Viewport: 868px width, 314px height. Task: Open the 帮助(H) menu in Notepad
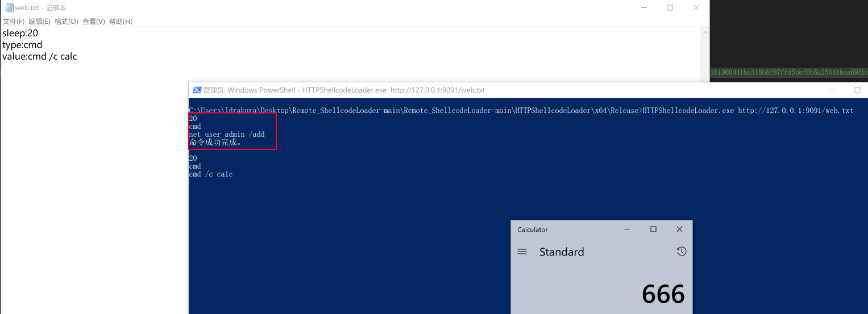tap(121, 22)
